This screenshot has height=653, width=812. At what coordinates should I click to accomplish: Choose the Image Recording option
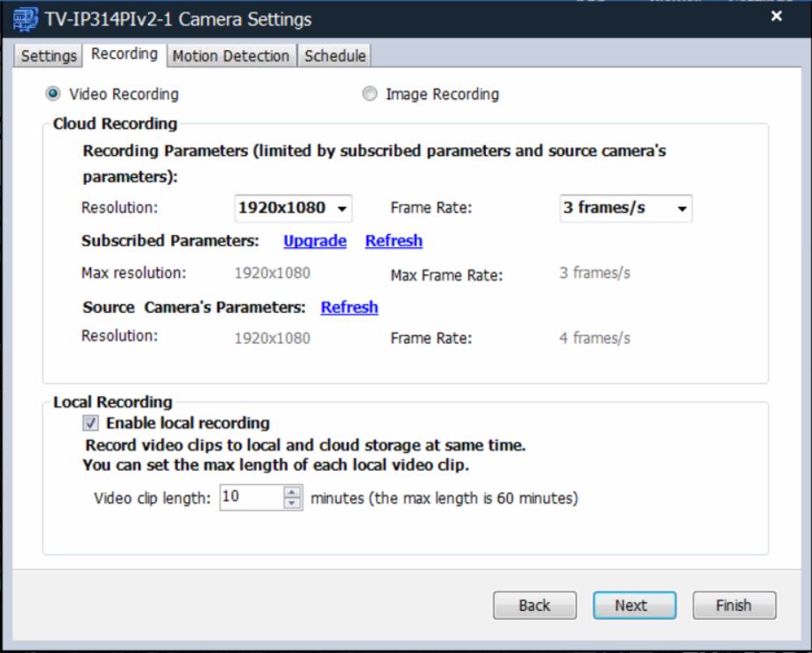pos(370,94)
